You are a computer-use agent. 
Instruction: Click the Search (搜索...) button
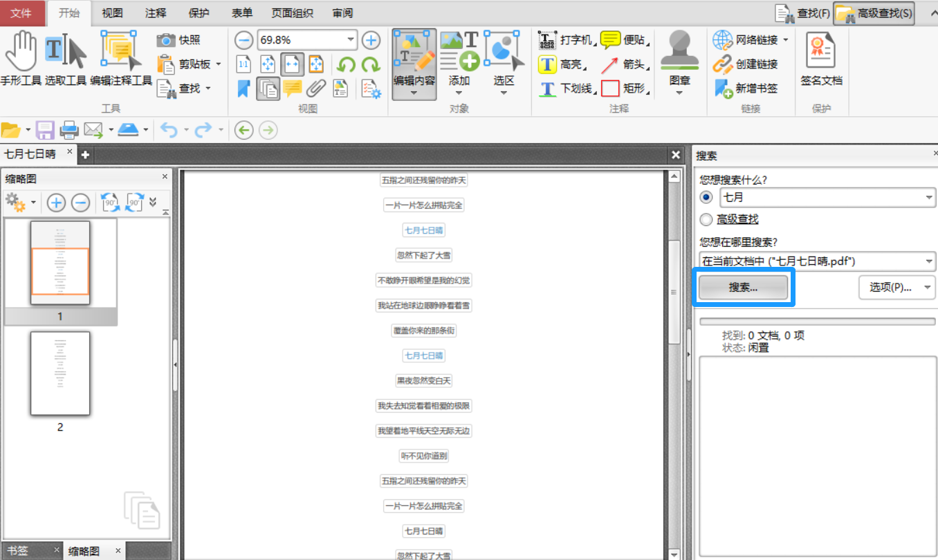743,288
